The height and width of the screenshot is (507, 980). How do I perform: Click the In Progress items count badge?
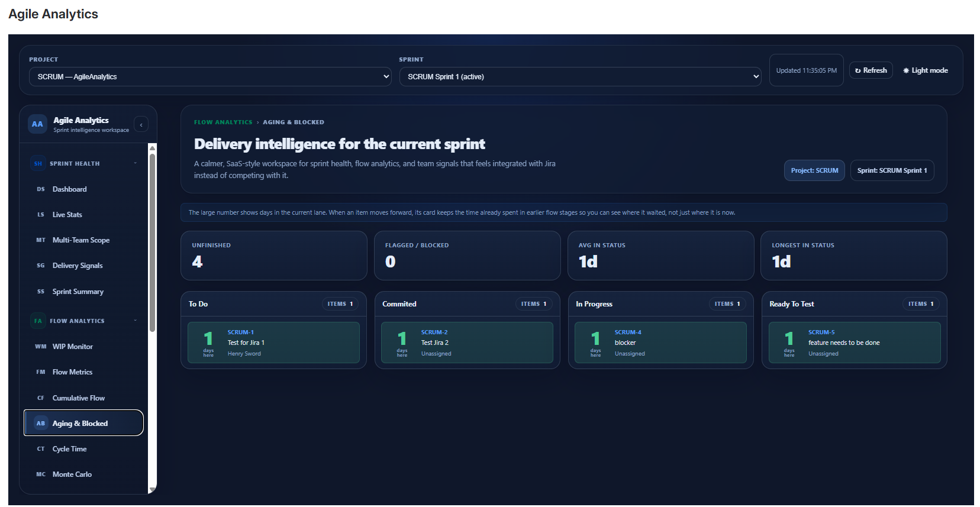[727, 304]
